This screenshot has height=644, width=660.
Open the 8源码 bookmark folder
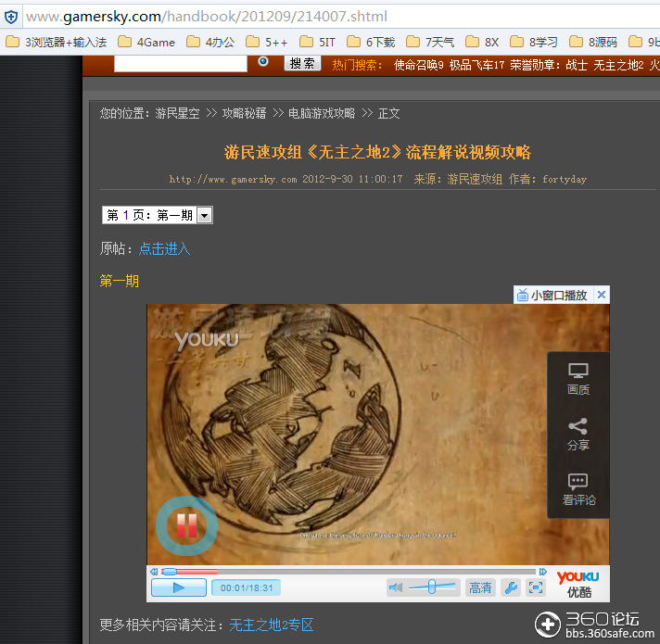[x=592, y=42]
